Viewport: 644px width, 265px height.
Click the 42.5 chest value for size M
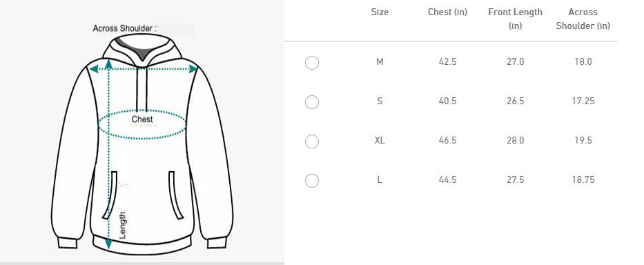(447, 61)
